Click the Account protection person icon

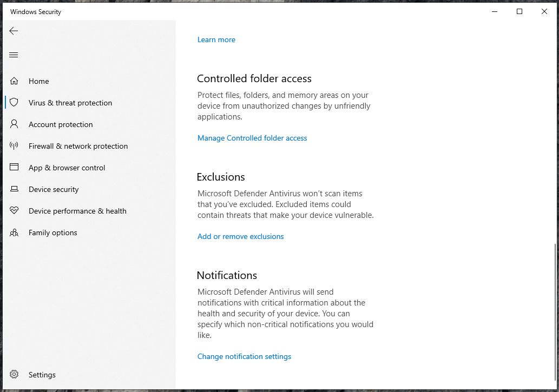[14, 124]
